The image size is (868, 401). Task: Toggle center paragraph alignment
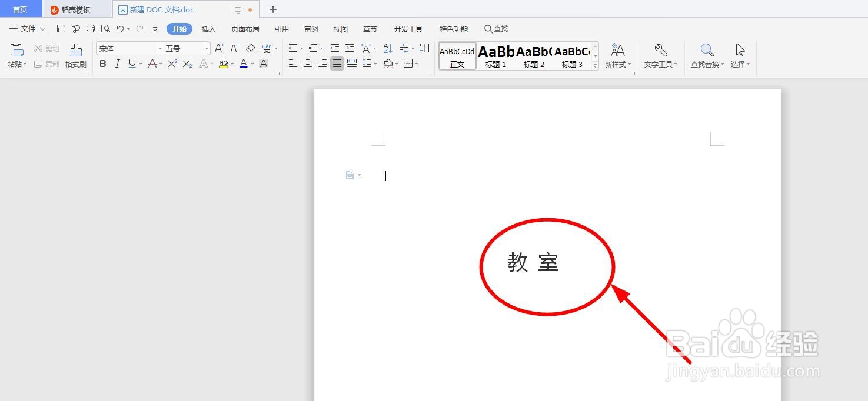[x=308, y=64]
